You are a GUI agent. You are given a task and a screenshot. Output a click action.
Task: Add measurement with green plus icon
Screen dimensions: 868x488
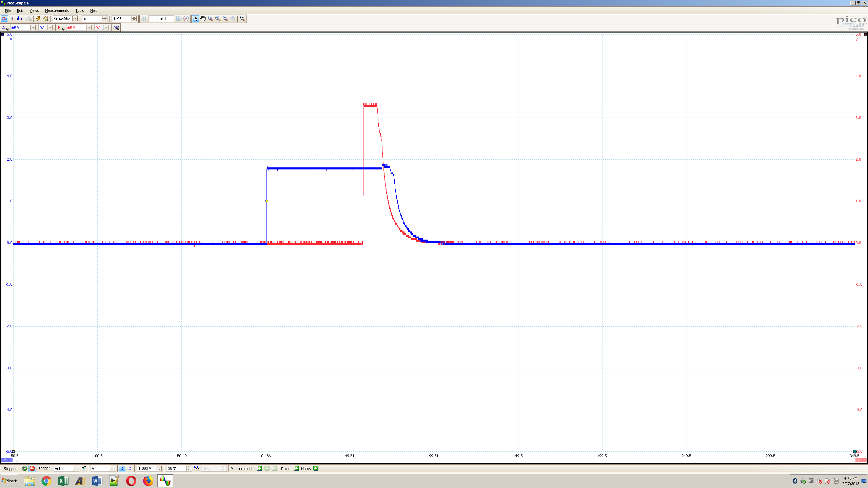[259, 468]
